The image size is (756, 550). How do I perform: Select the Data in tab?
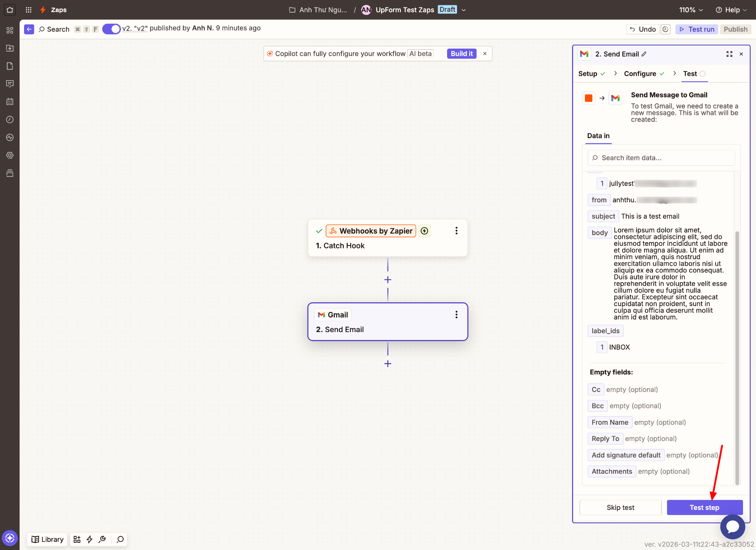point(598,136)
